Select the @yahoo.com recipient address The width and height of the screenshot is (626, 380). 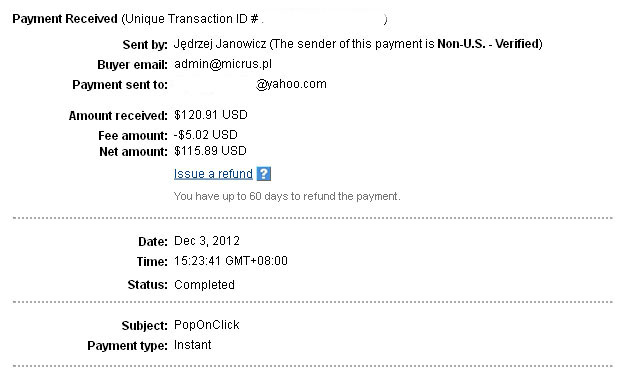[291, 84]
